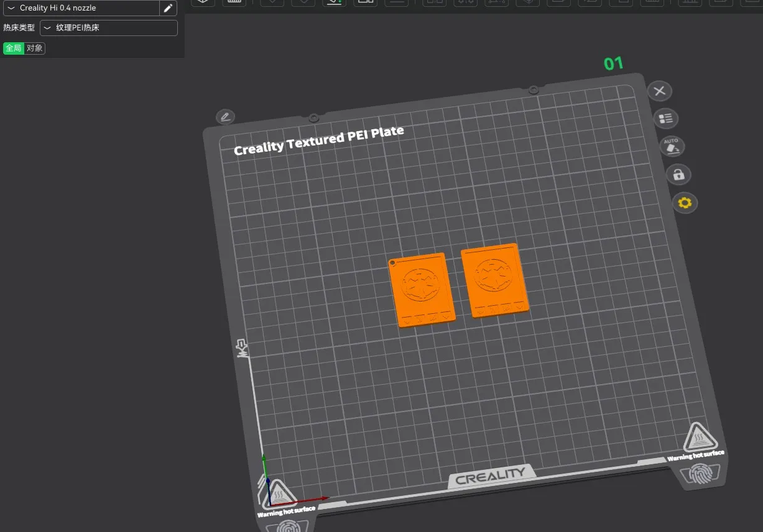The height and width of the screenshot is (532, 763).
Task: Switch to the 全局 tab
Action: point(13,48)
